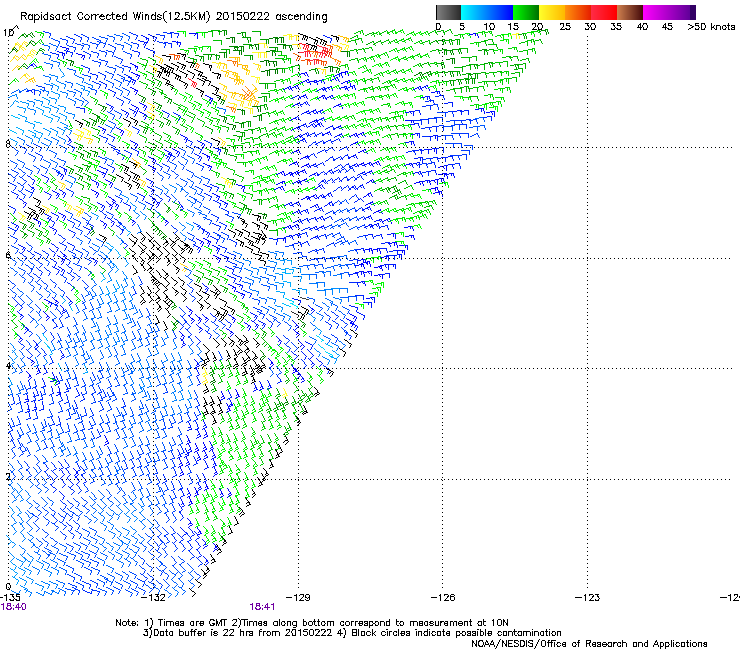Image resolution: width=740 pixels, height=650 pixels.
Task: Click the 'NOAA/NESDIS/Office of Research and Applications' credit
Action: (589, 644)
